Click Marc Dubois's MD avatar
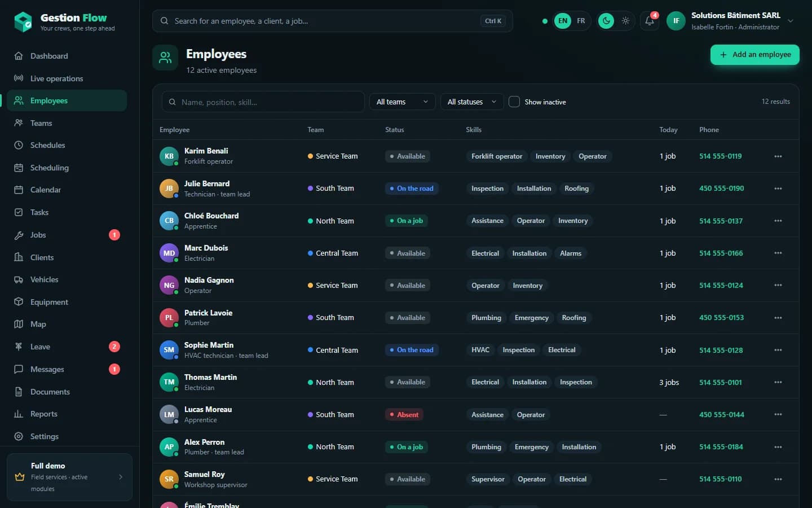This screenshot has width=812, height=508. pyautogui.click(x=169, y=253)
